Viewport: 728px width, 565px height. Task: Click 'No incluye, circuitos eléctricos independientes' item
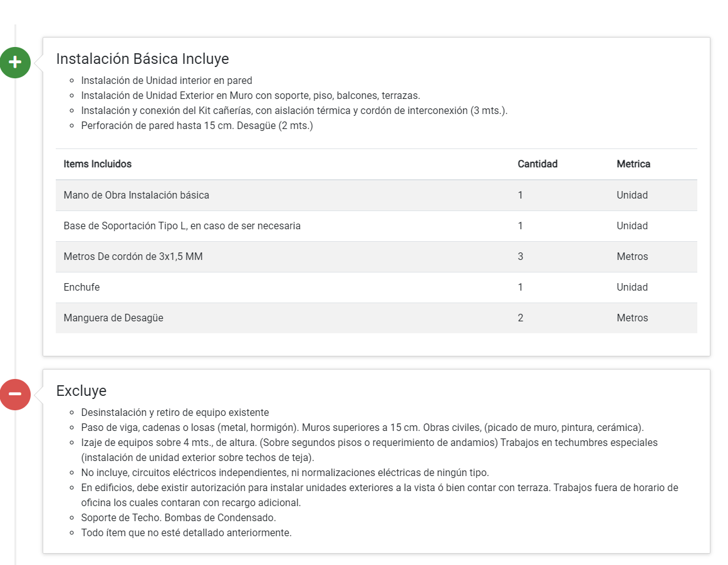click(x=284, y=472)
